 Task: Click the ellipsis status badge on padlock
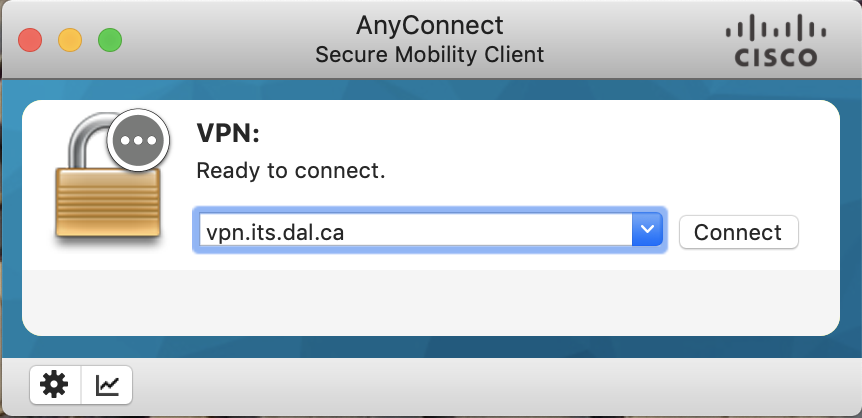(138, 140)
